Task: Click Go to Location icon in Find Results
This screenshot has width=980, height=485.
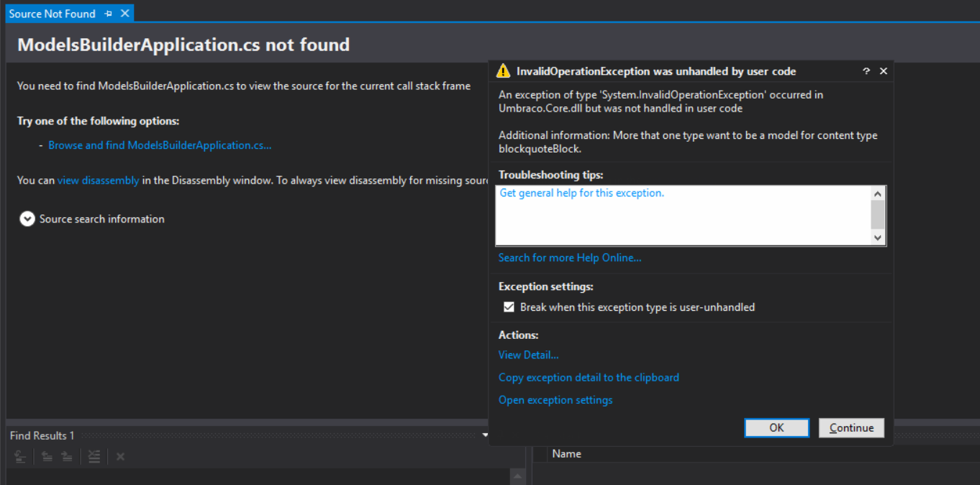Action: [20, 457]
